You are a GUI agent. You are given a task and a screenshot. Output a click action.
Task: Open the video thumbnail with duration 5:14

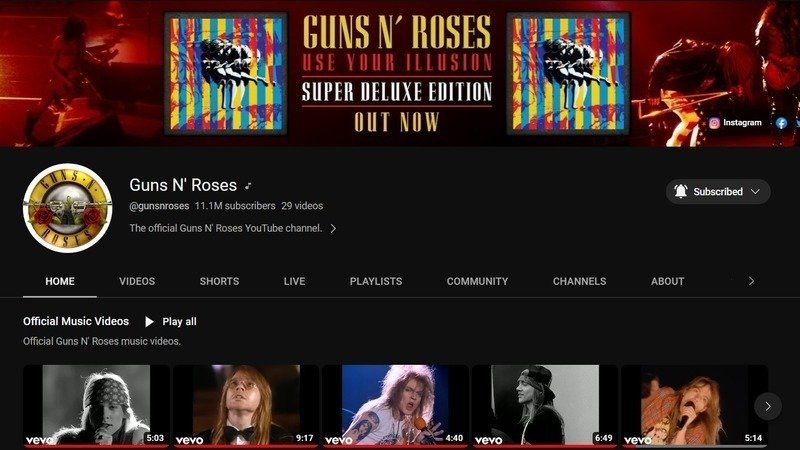click(694, 406)
